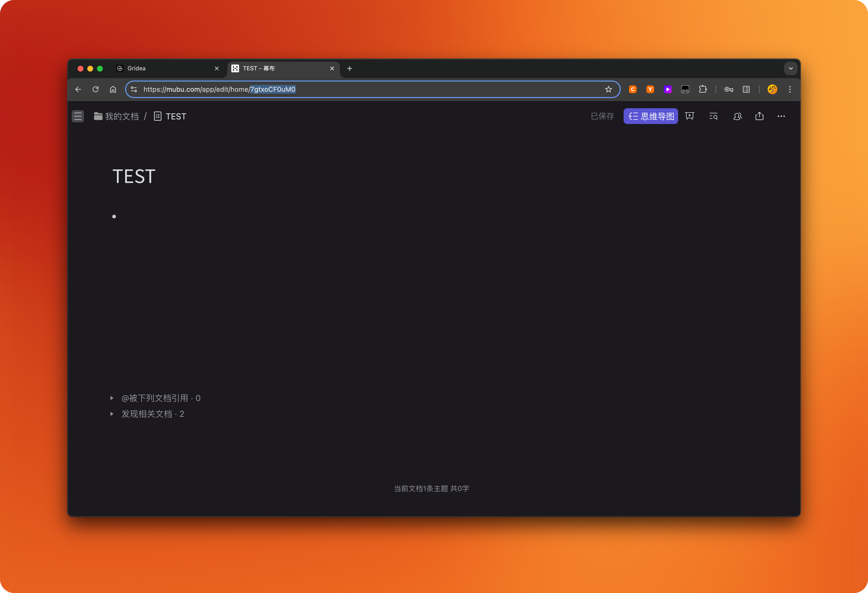Open the glasses-face extension icon

click(685, 89)
